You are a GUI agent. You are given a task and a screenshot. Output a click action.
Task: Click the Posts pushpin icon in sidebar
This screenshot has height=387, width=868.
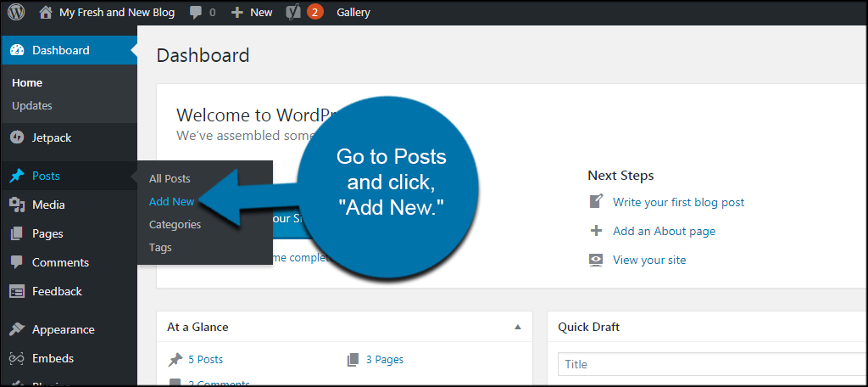click(x=17, y=177)
